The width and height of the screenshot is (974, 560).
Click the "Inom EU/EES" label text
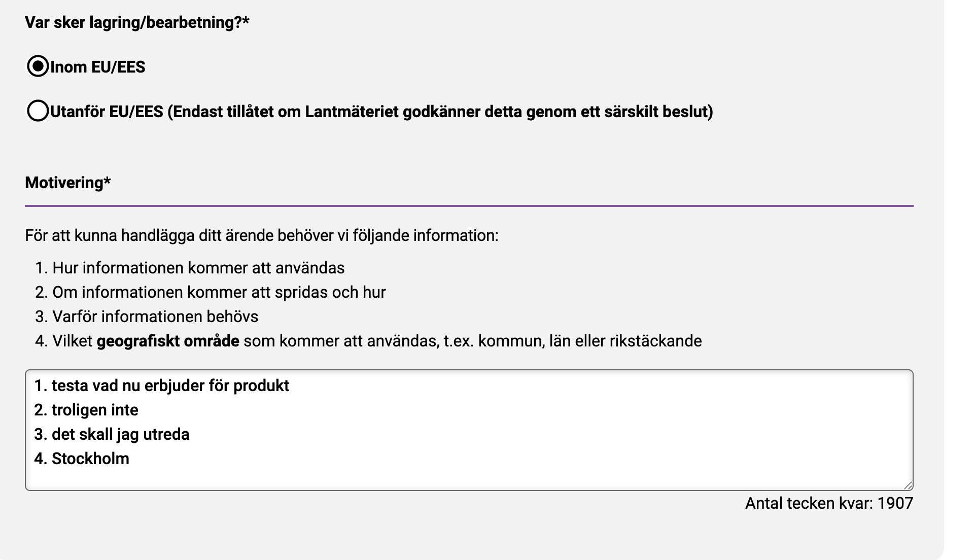[98, 67]
